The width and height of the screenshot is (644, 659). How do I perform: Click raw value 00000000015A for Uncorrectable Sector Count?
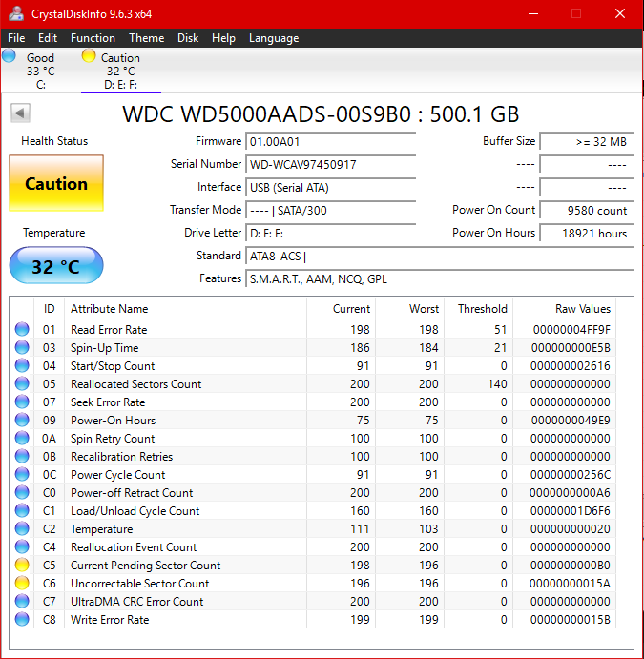tap(570, 584)
